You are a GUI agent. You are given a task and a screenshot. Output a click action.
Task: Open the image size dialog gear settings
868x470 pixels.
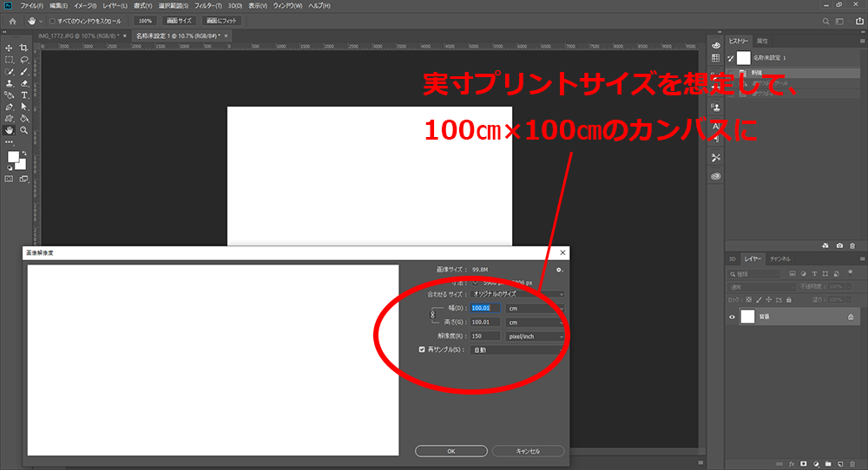(560, 270)
